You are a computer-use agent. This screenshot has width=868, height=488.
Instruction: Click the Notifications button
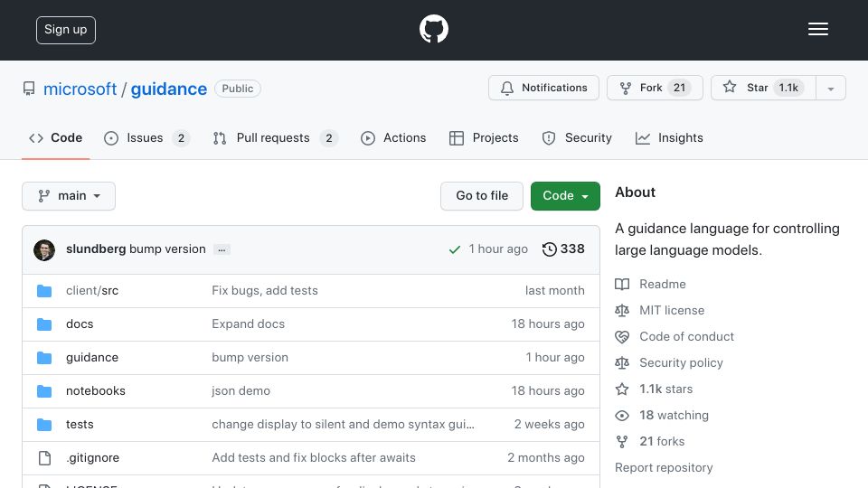tap(543, 88)
